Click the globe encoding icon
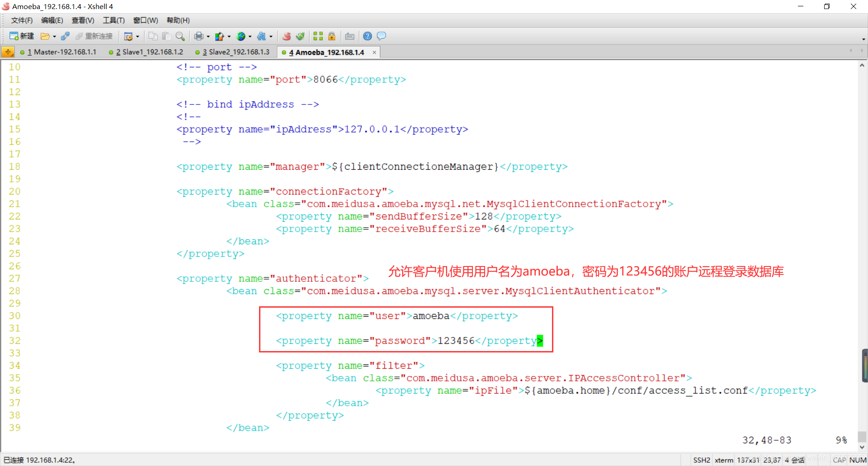The image size is (868, 466). tap(241, 36)
